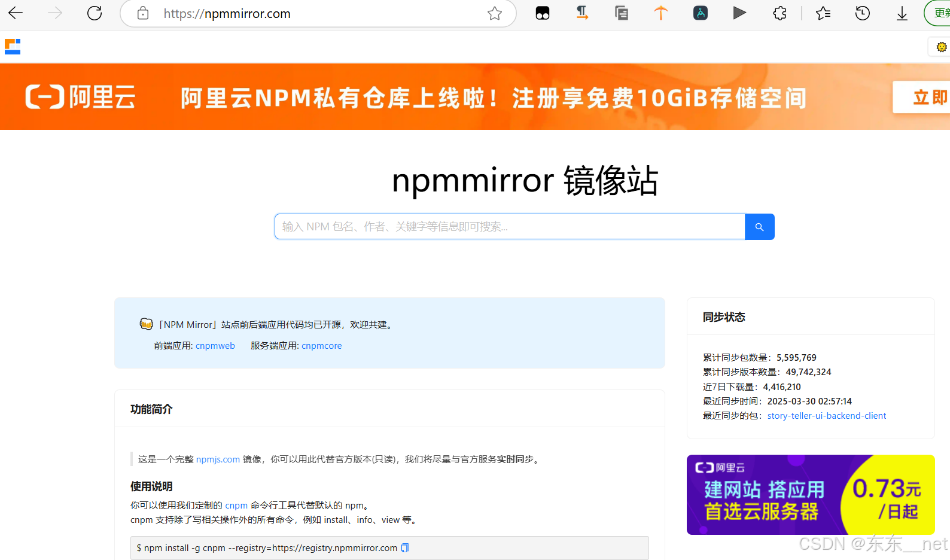Click the lock site-info icon
The width and height of the screenshot is (950, 560).
(143, 13)
